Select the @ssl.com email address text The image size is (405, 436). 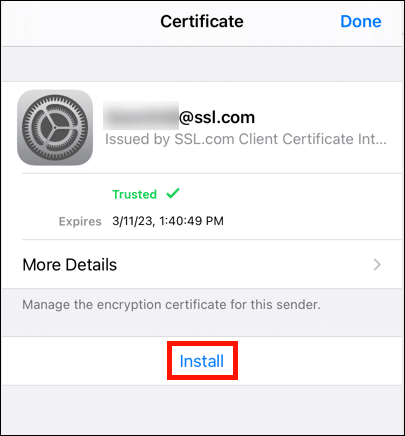coord(217,117)
